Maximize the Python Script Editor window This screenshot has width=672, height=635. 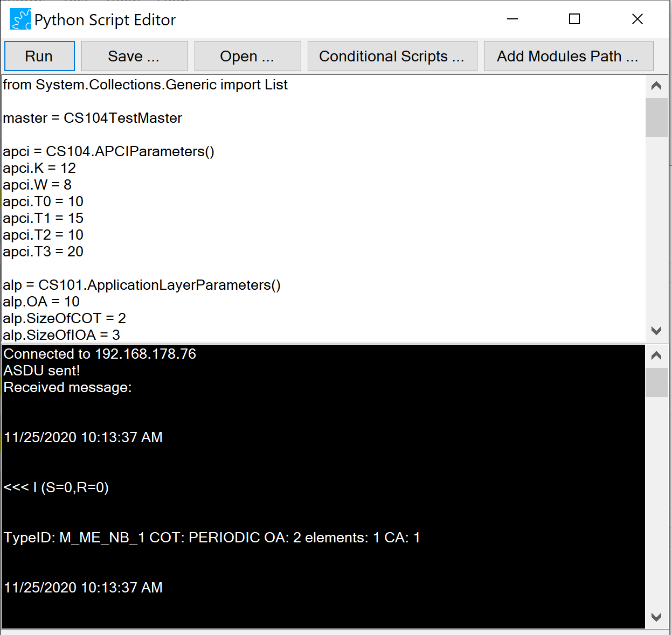(574, 19)
